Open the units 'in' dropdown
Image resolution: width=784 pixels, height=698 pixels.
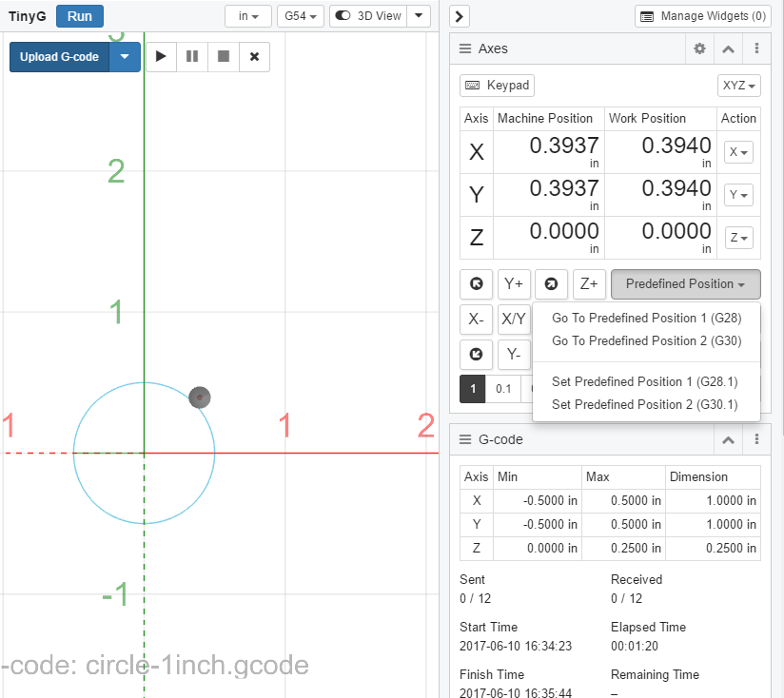tap(247, 16)
